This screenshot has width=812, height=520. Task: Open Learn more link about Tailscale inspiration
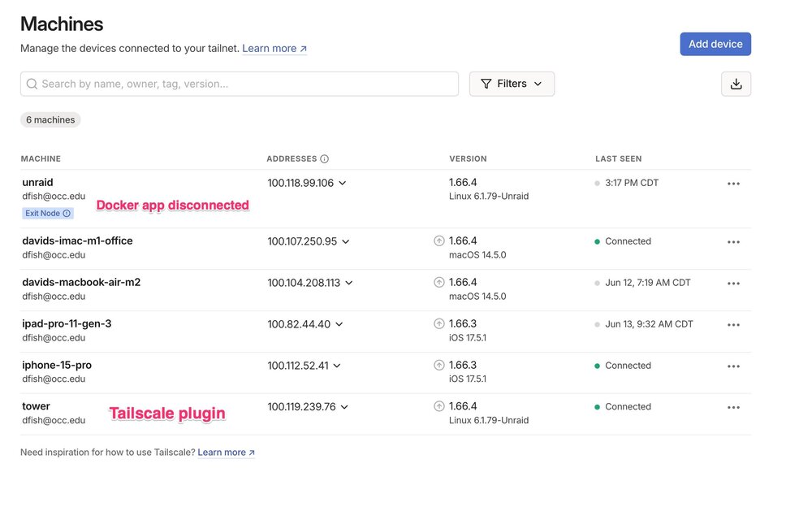tap(227, 452)
